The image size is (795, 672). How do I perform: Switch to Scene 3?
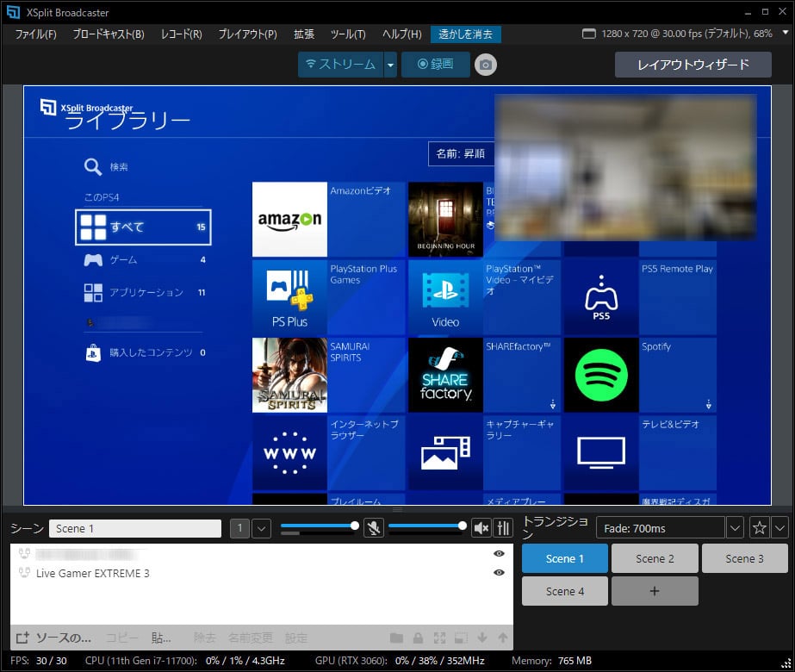744,558
